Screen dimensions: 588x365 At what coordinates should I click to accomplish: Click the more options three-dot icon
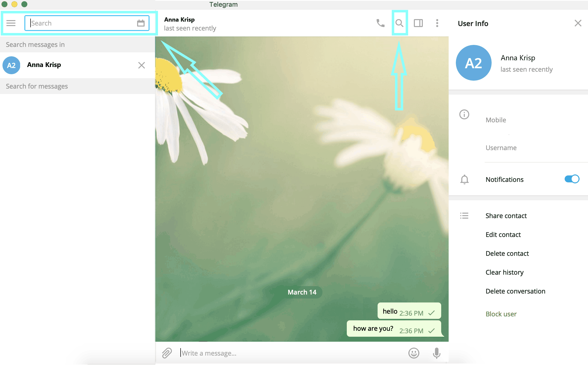tap(438, 23)
